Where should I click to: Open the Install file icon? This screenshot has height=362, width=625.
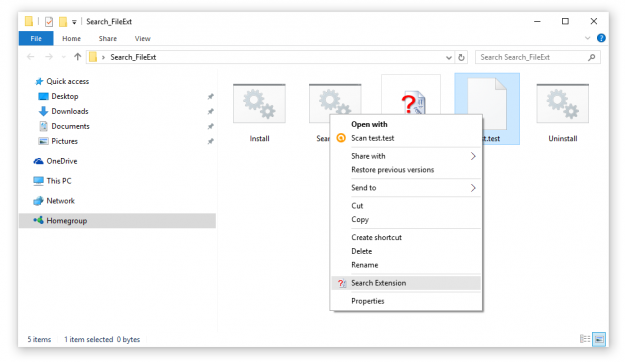(259, 104)
